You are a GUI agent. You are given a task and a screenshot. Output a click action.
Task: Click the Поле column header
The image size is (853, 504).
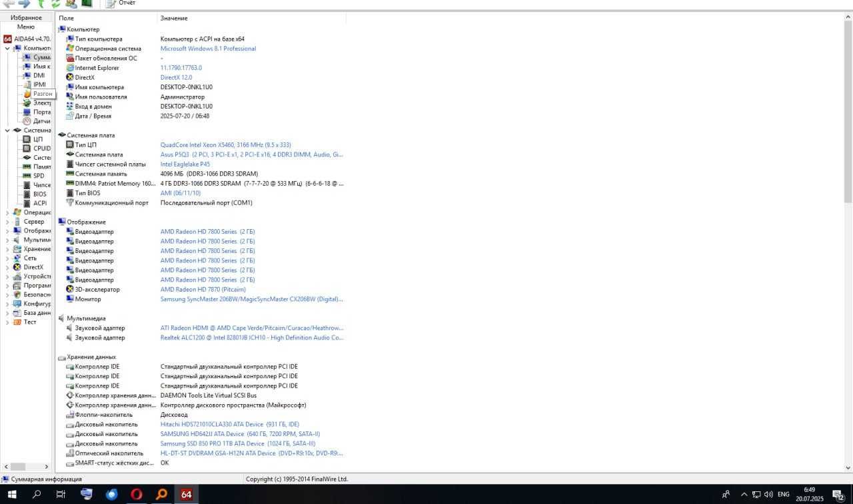click(x=107, y=18)
